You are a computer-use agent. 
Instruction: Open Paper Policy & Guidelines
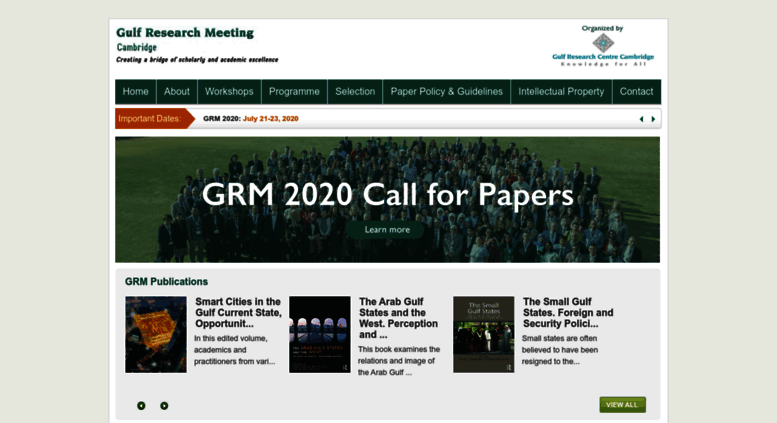(x=446, y=92)
